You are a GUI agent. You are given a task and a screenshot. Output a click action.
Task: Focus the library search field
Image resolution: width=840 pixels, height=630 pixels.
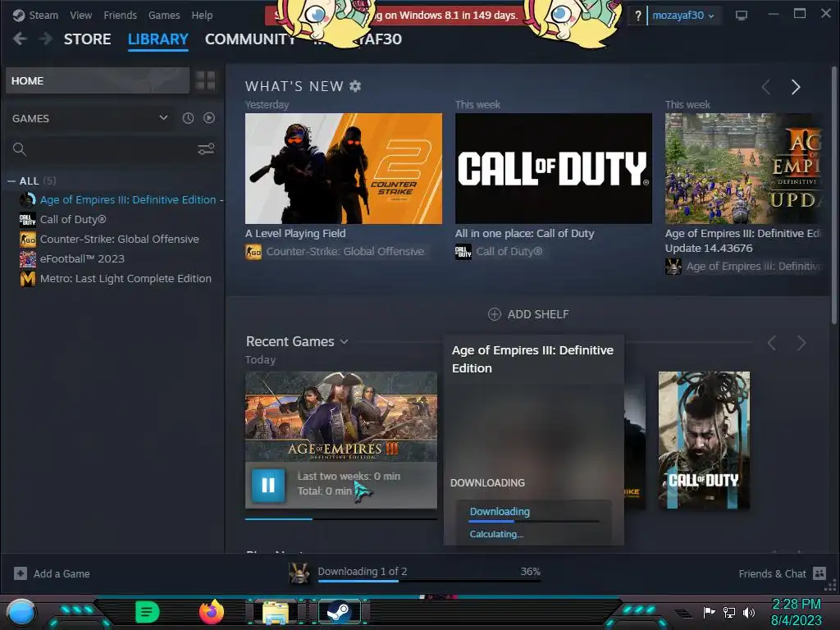point(103,149)
